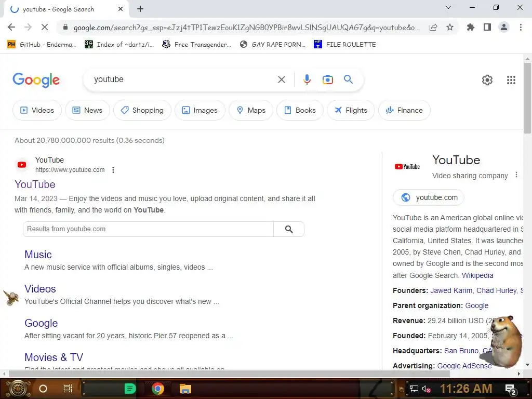
Task: Open the Chrome profile avatar
Action: tap(504, 27)
